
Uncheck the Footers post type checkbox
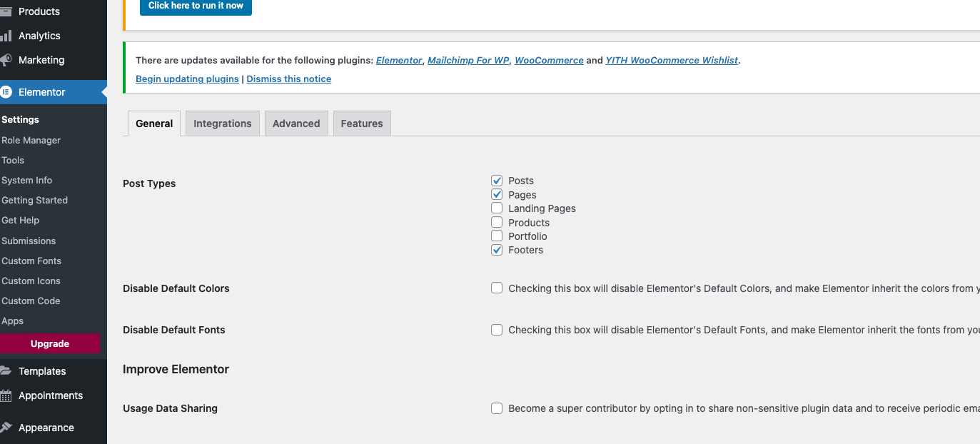click(497, 250)
